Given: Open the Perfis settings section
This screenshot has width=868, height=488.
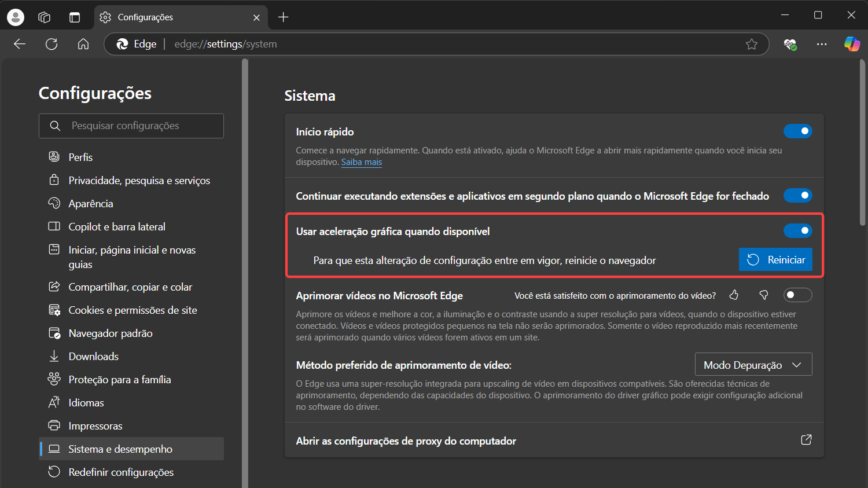Looking at the screenshot, I should pyautogui.click(x=80, y=156).
